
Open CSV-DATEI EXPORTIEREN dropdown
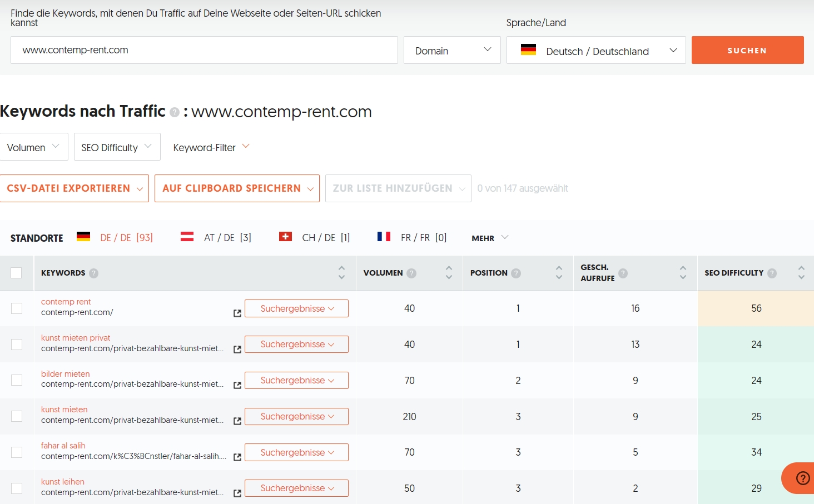[74, 188]
